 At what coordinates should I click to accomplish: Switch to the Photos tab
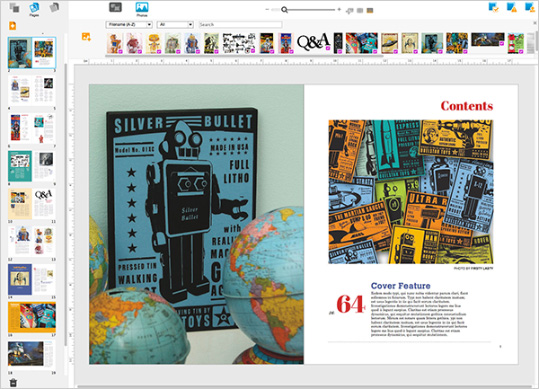tap(142, 9)
